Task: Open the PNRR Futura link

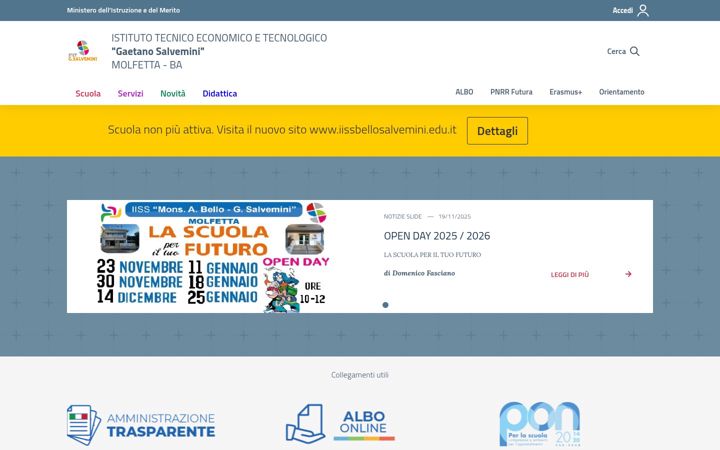Action: [511, 92]
